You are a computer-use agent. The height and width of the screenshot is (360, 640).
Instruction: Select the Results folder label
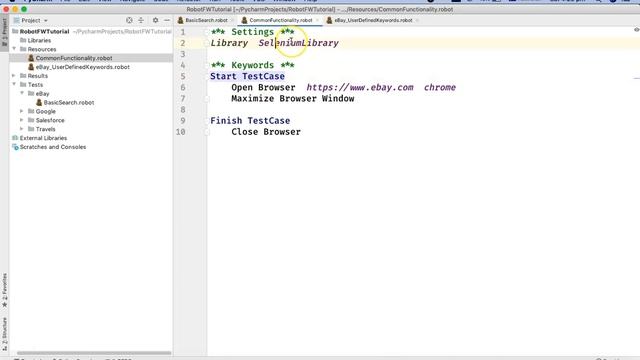point(38,76)
